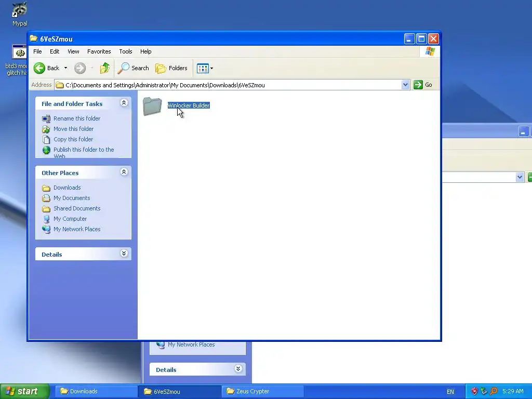Collapse the File and Folder Tasks panel
The image size is (532, 399).
tap(124, 103)
